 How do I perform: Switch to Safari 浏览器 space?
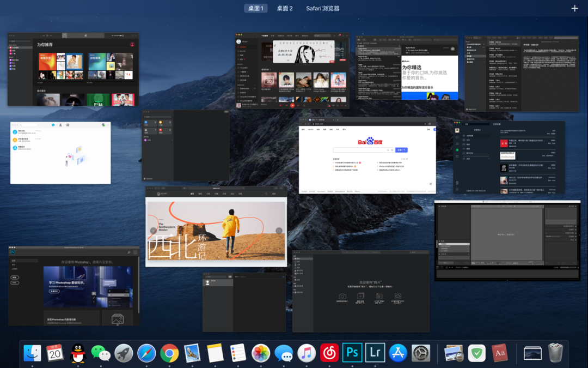pyautogui.click(x=322, y=8)
